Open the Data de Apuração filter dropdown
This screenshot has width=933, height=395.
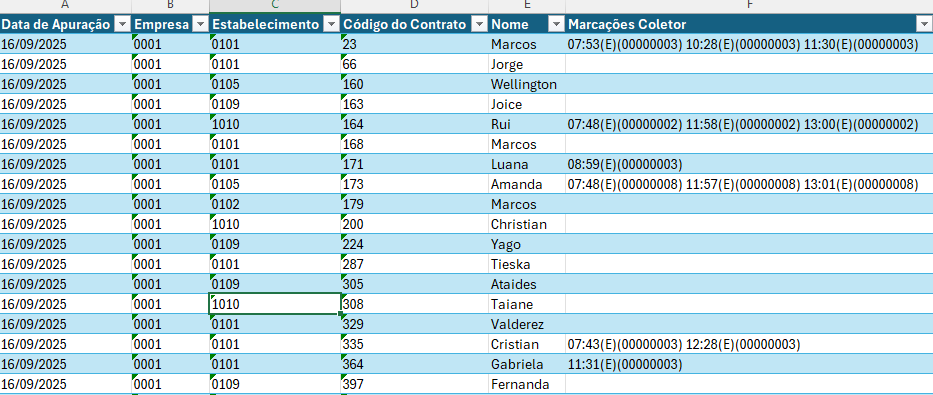click(x=123, y=24)
